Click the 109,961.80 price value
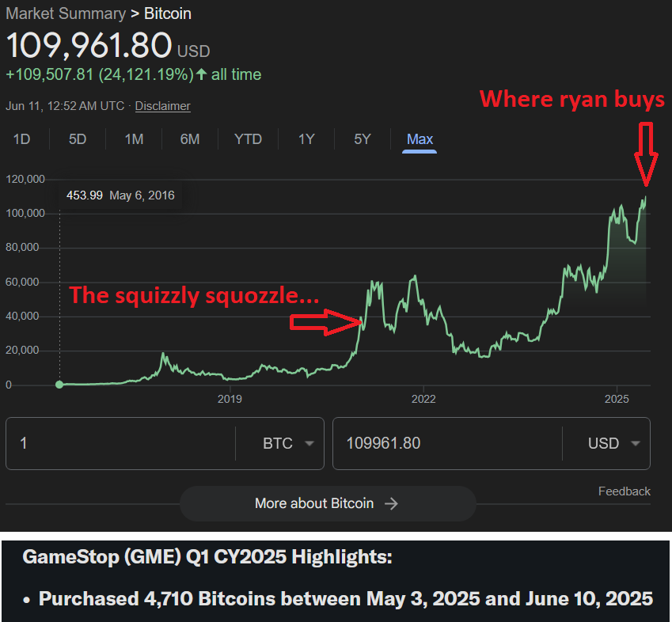Viewport: 672px width, 622px height. [89, 45]
